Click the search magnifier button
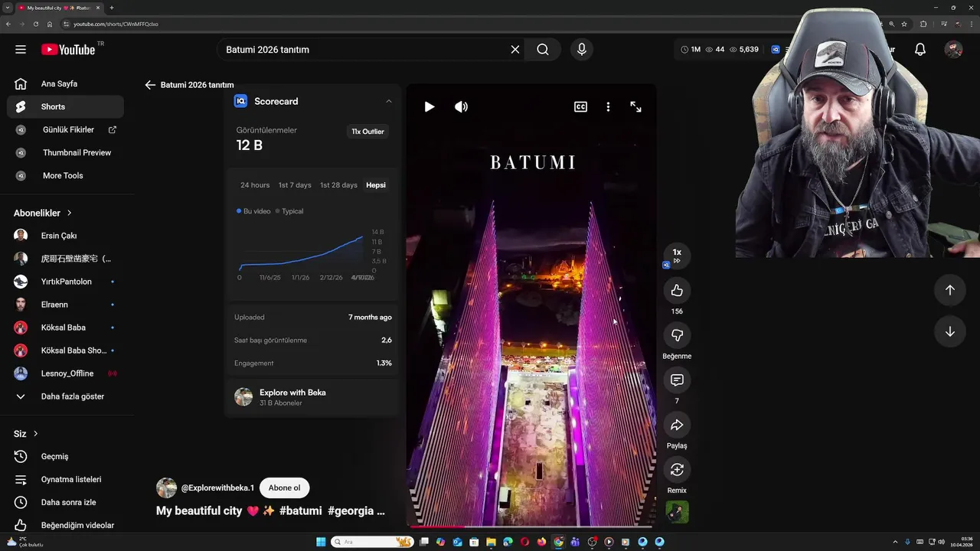The image size is (980, 551). 543,50
